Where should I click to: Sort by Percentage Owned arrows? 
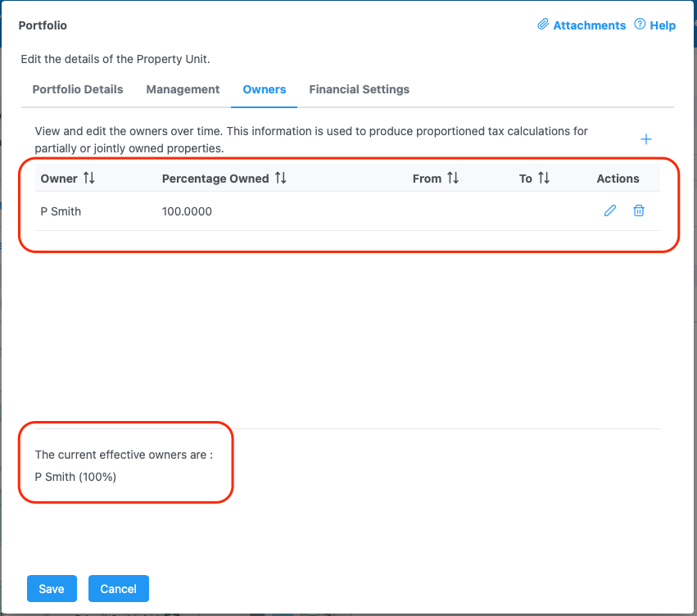(281, 179)
